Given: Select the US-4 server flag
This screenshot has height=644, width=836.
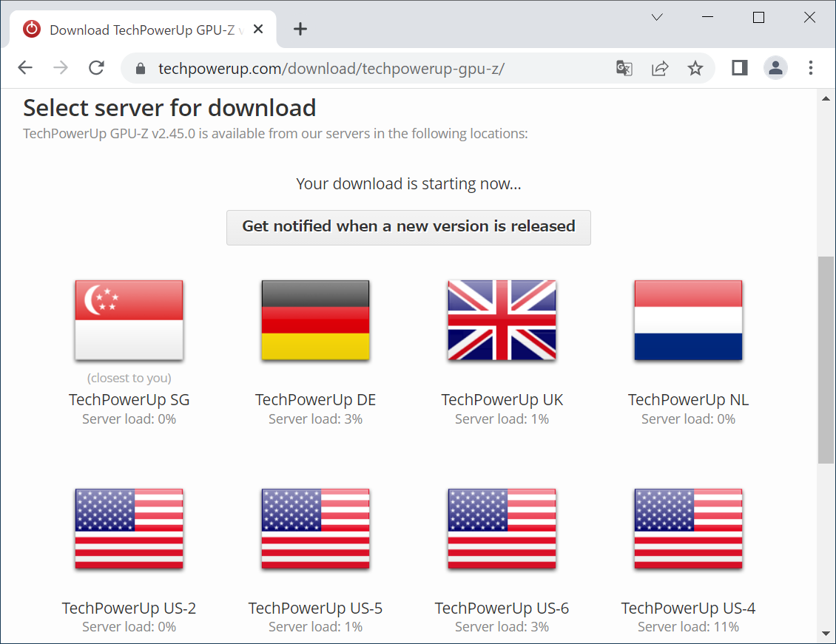Looking at the screenshot, I should tap(688, 529).
